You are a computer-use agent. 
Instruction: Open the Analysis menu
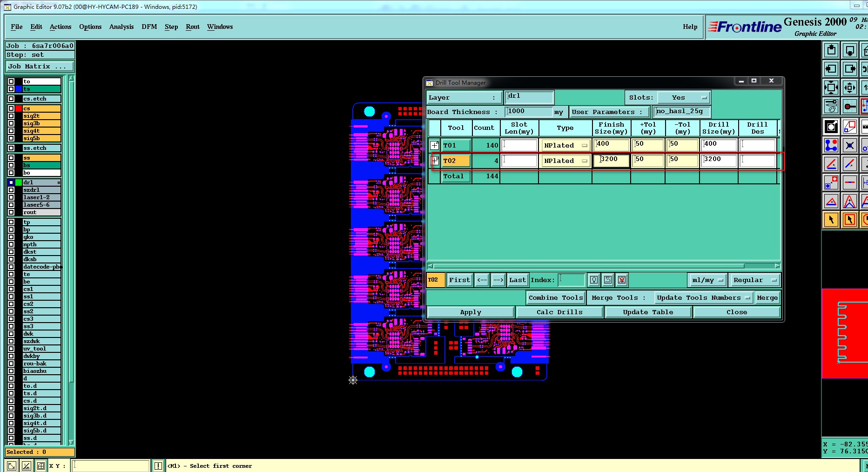point(121,27)
